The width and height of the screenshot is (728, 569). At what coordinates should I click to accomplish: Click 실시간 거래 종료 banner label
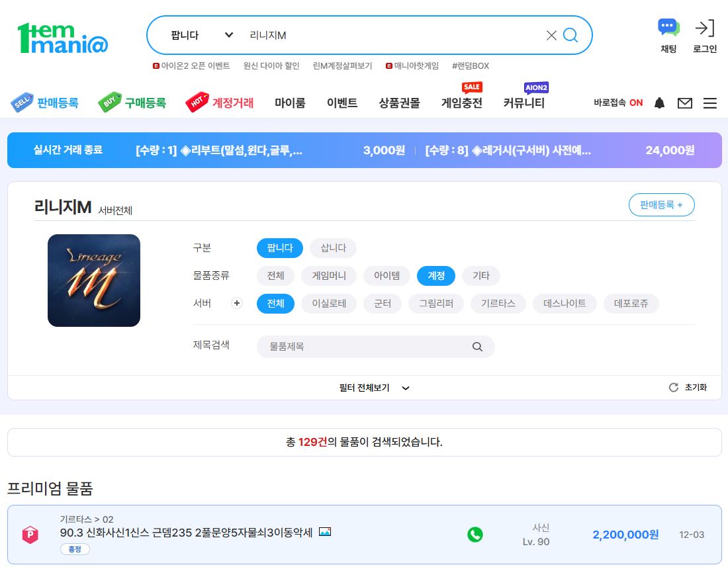click(x=68, y=150)
